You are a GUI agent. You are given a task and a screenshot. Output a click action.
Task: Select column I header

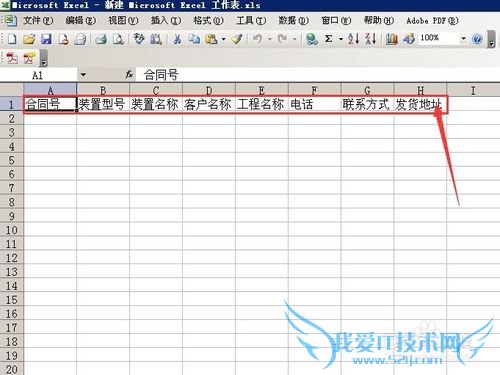click(473, 90)
